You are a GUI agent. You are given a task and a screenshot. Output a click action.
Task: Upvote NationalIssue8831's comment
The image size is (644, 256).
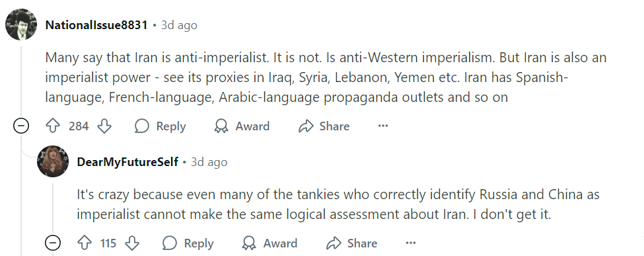[53, 126]
